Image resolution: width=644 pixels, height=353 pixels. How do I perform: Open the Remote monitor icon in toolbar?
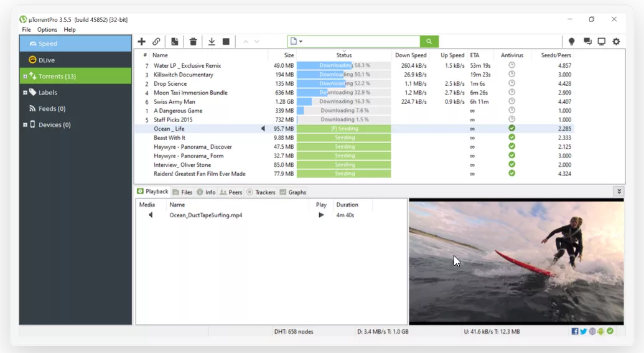tap(601, 42)
